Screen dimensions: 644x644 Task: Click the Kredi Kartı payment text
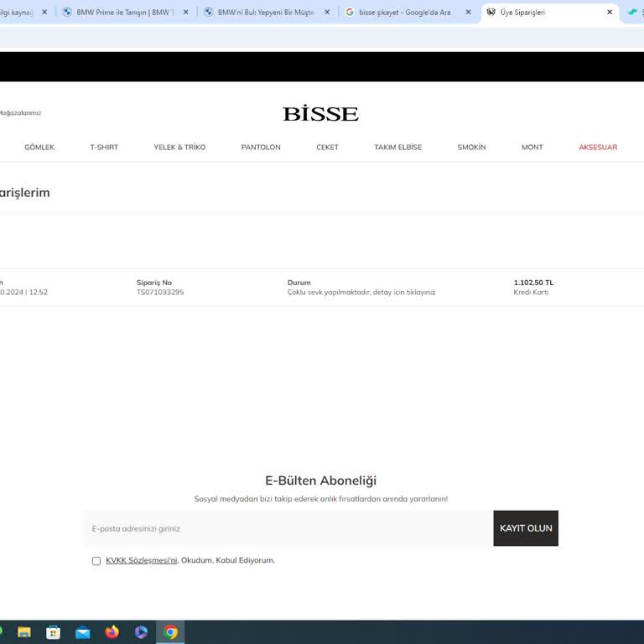[531, 292]
